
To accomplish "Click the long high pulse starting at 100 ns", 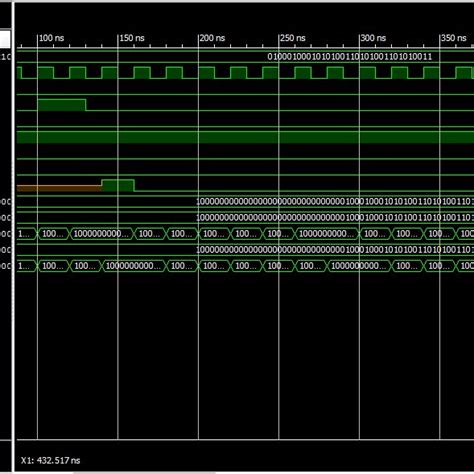I will [x=62, y=105].
